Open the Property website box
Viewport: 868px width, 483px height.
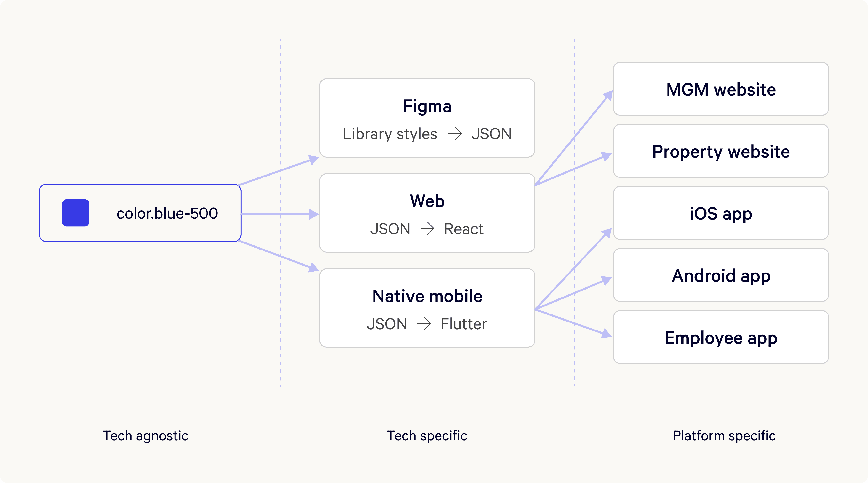pyautogui.click(x=721, y=151)
